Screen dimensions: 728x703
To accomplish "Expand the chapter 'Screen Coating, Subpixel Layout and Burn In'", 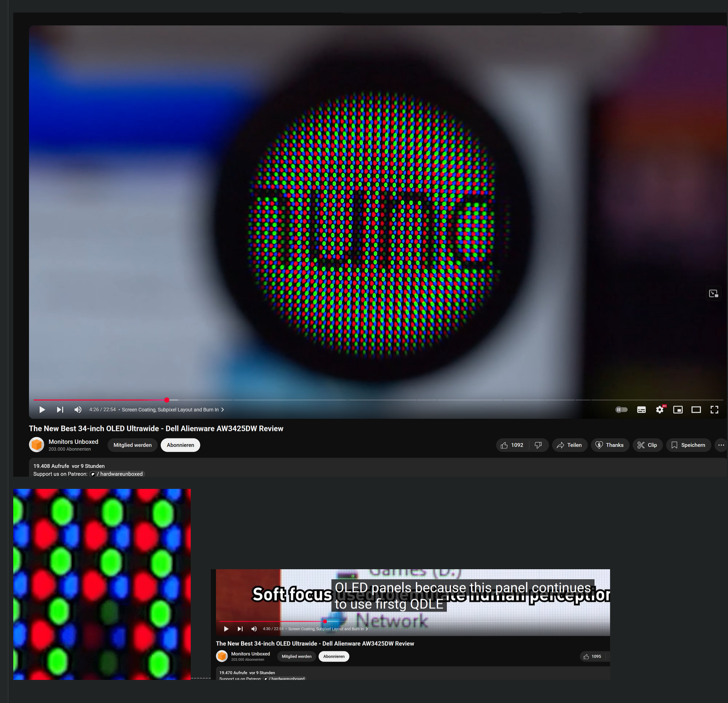I will (222, 410).
